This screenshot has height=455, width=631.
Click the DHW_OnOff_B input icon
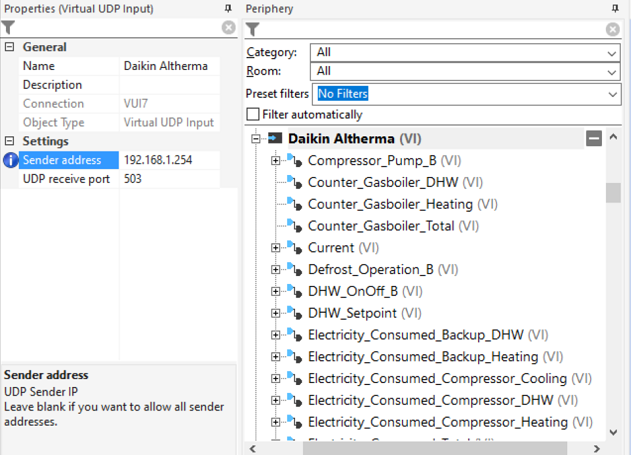295,290
